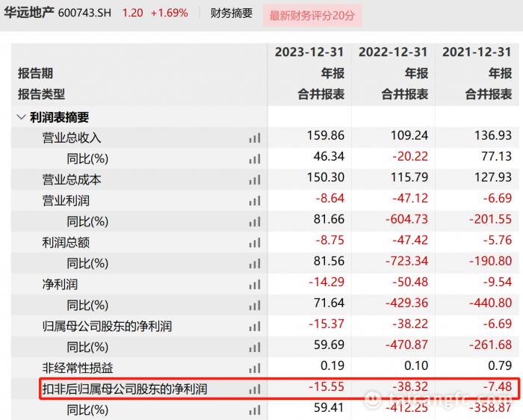Click the 2021 revenue value 136.93
Image resolution: width=523 pixels, height=420 pixels.
493,135
